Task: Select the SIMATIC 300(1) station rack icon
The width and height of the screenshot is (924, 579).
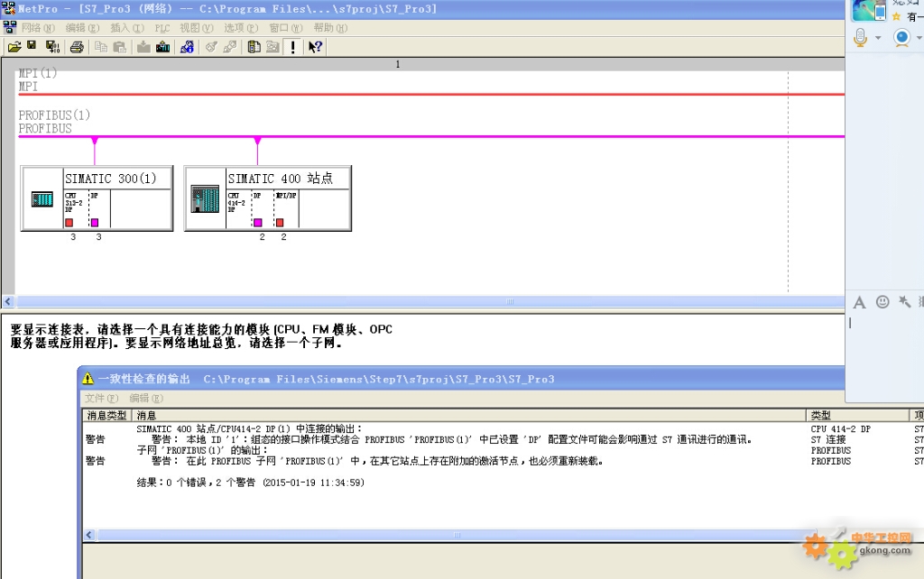Action: pyautogui.click(x=42, y=199)
